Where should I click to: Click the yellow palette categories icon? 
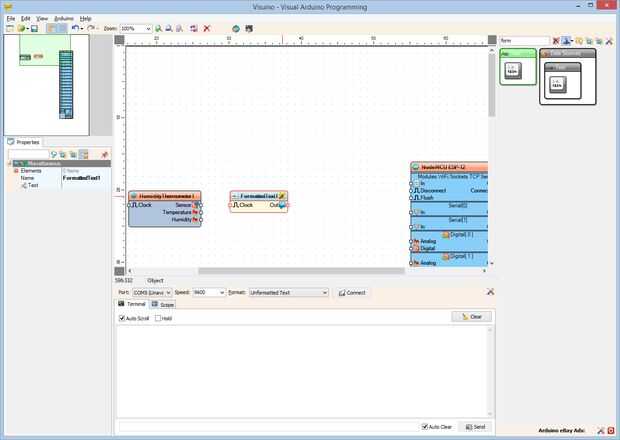tap(579, 40)
